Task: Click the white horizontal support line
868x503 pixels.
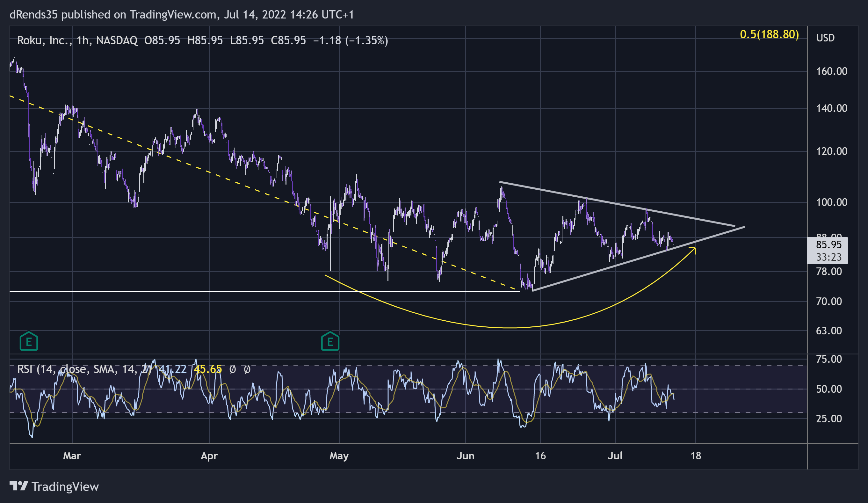Action: (x=264, y=291)
